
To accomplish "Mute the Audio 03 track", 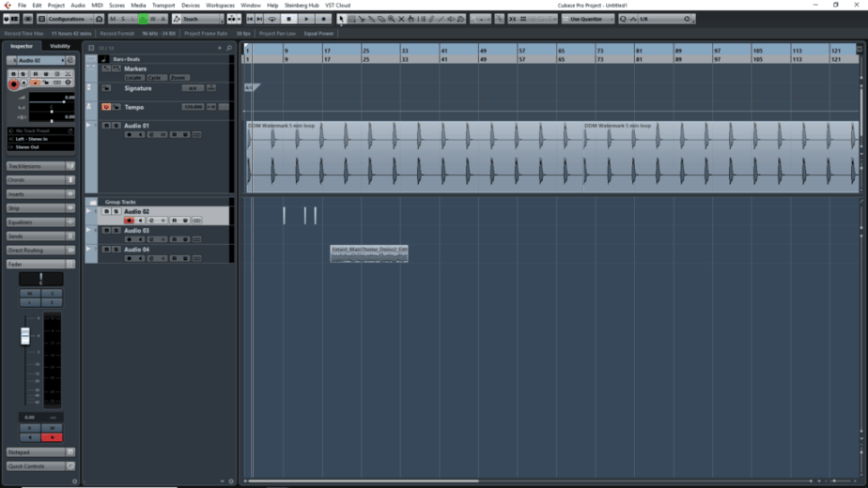I will pyautogui.click(x=106, y=231).
